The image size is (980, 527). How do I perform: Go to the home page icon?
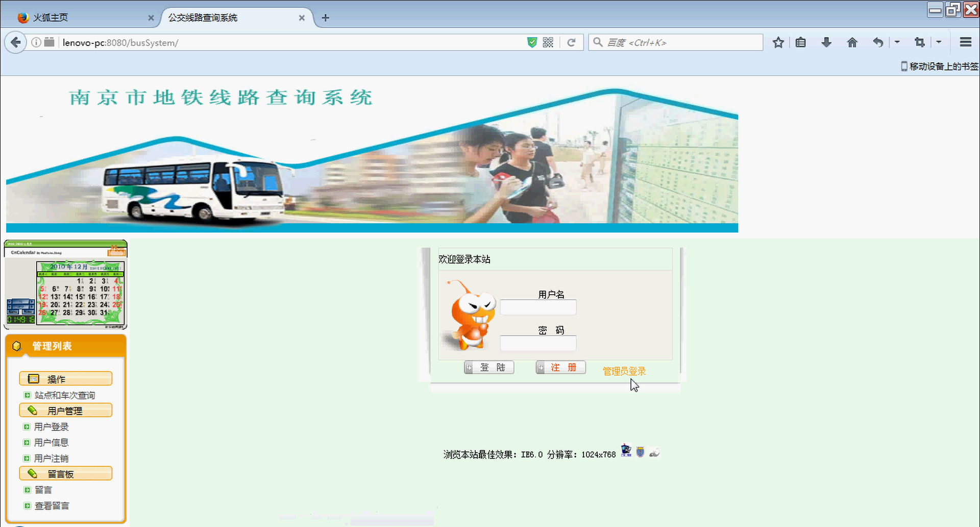point(852,42)
